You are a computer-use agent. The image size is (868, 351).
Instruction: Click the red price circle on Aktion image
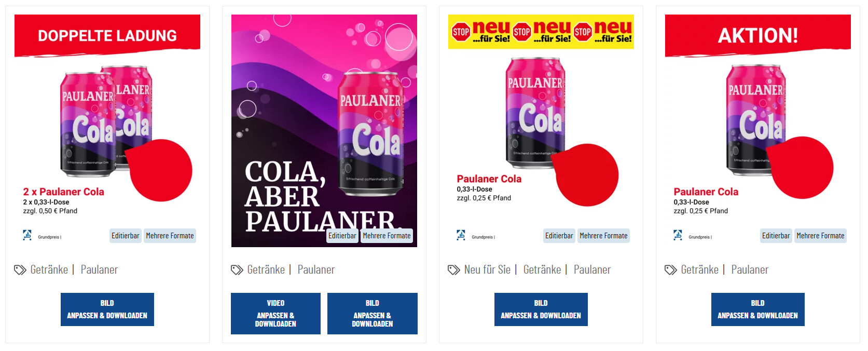(800, 168)
